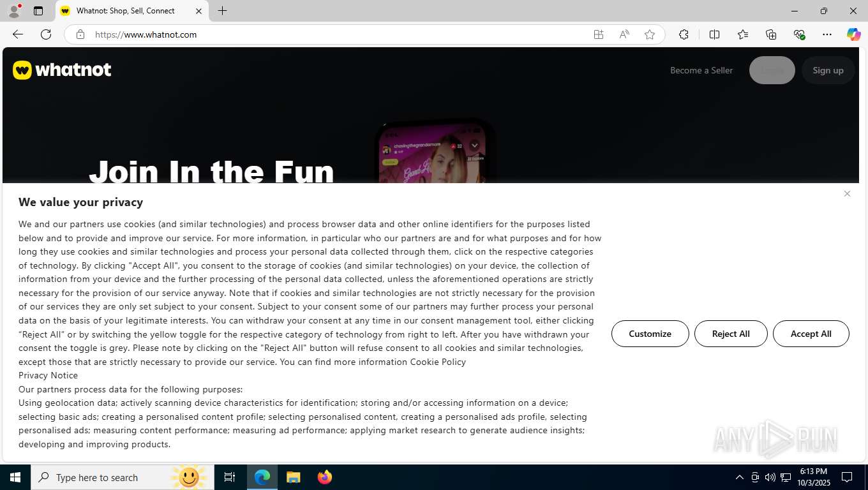The image size is (868, 490).
Task: Click the Accept All button
Action: 811,334
